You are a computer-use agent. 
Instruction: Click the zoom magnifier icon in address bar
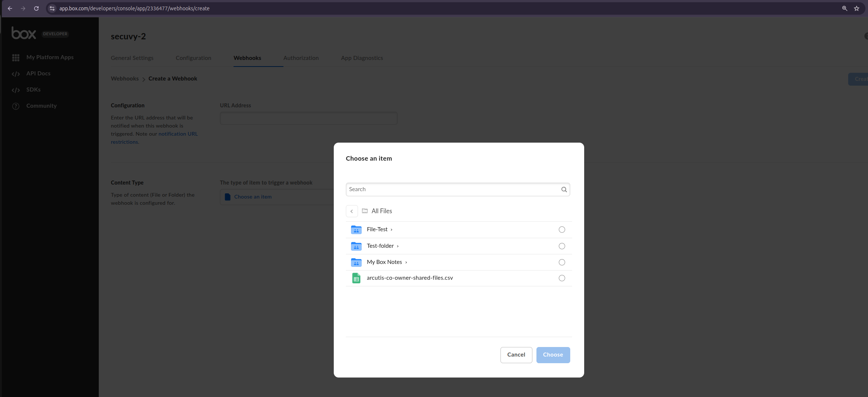pos(845,8)
